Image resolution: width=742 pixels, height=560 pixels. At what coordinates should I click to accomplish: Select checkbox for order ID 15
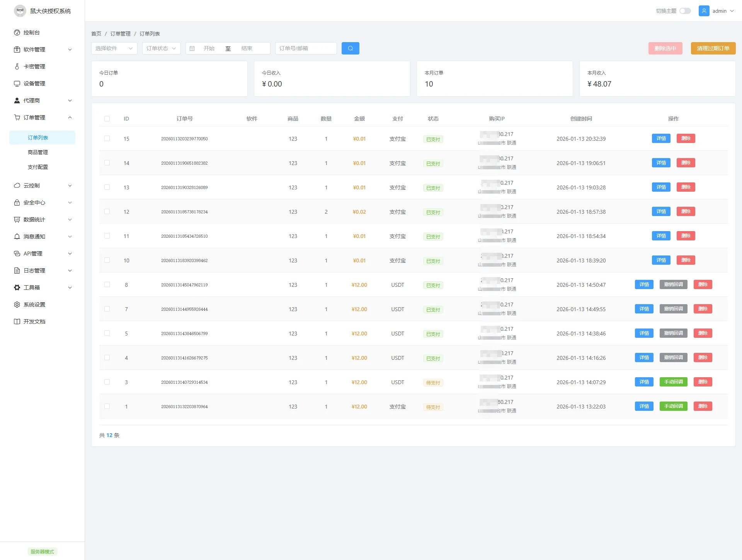coord(107,138)
